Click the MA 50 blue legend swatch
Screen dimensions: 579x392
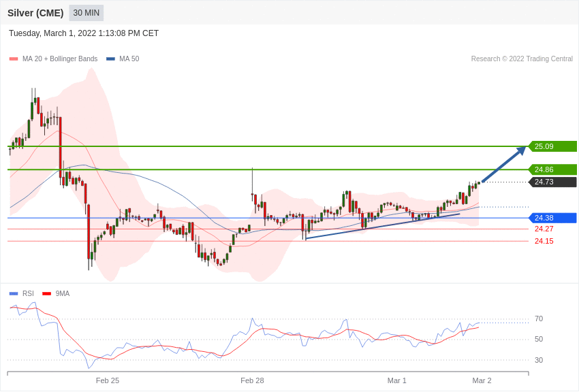click(x=110, y=59)
